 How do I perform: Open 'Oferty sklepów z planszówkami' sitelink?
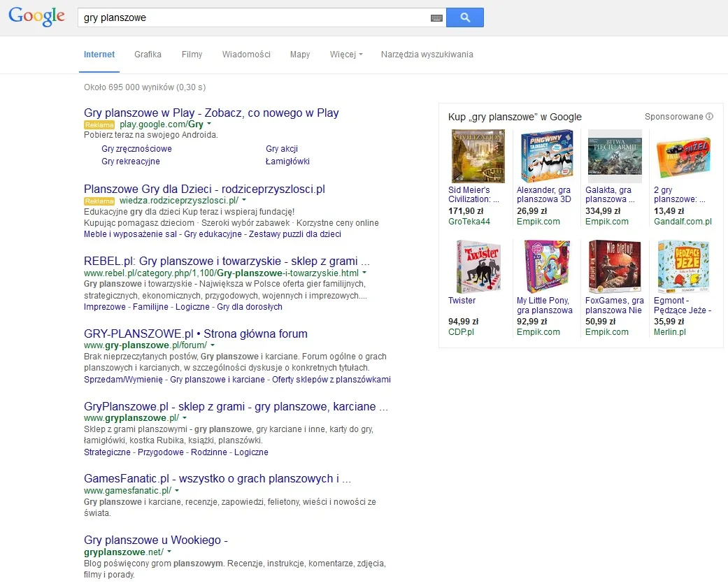(x=331, y=379)
